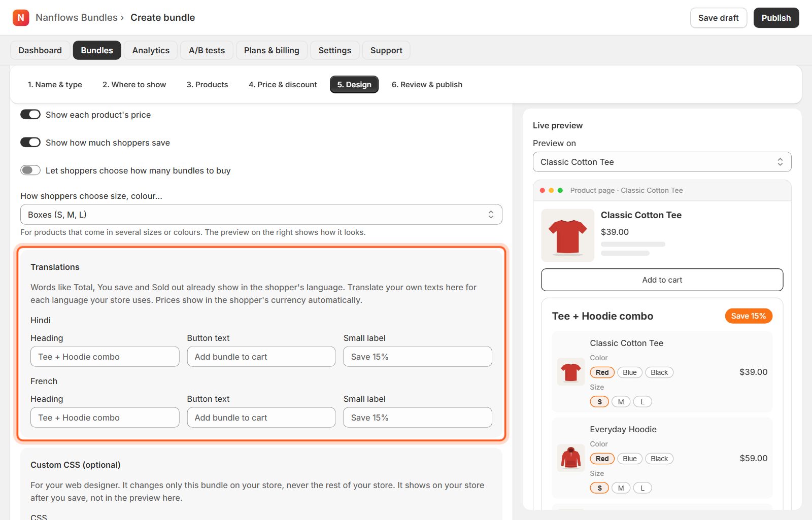Screen dimensions: 812x520
Task: Click Add to cart in preview
Action: pyautogui.click(x=662, y=280)
